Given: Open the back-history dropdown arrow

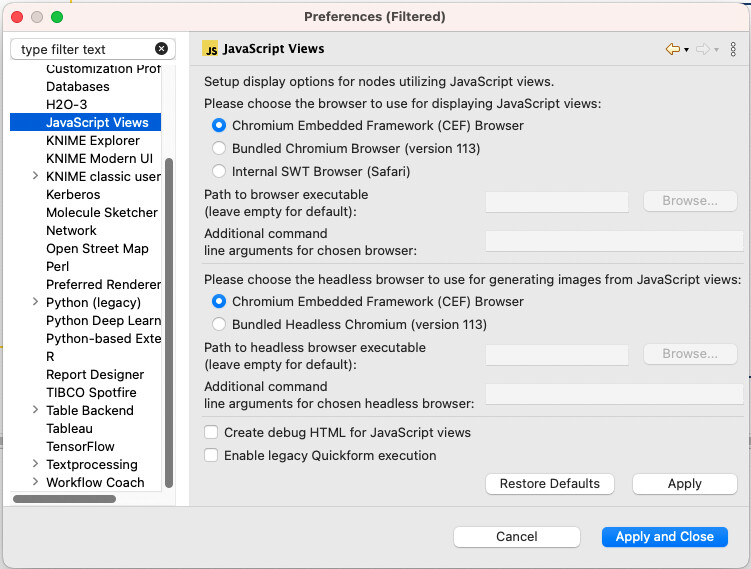Looking at the screenshot, I should pyautogui.click(x=686, y=50).
